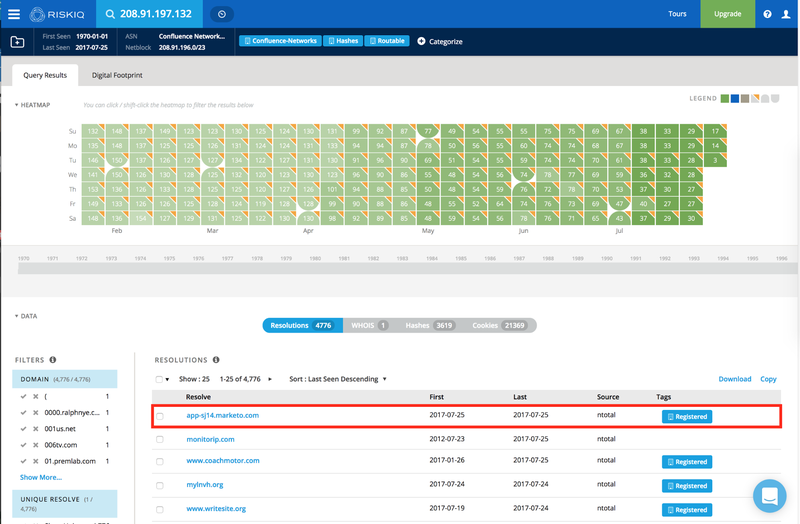Open the chat bubble widget
This screenshot has height=524, width=800.
point(769,495)
